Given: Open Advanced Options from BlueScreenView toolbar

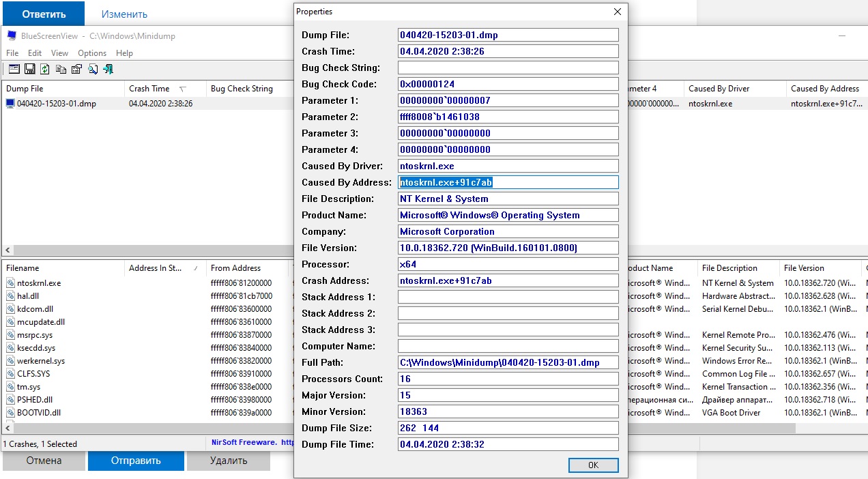Looking at the screenshot, I should pyautogui.click(x=14, y=69).
